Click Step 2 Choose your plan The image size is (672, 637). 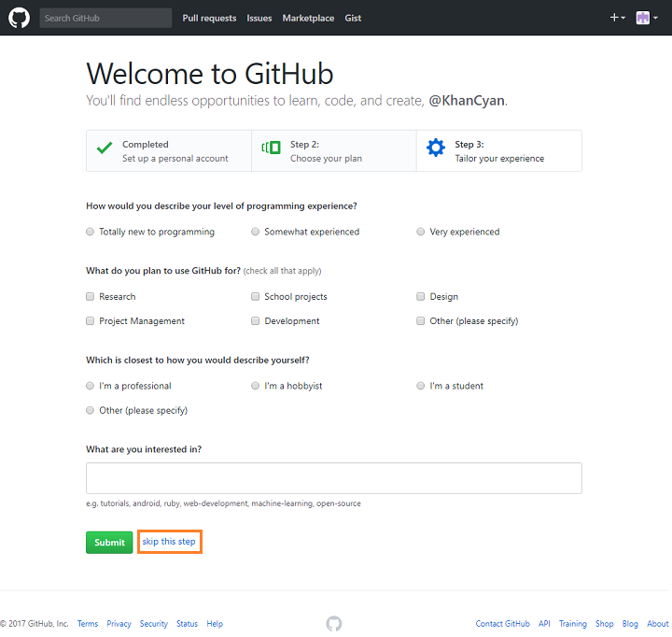[334, 151]
